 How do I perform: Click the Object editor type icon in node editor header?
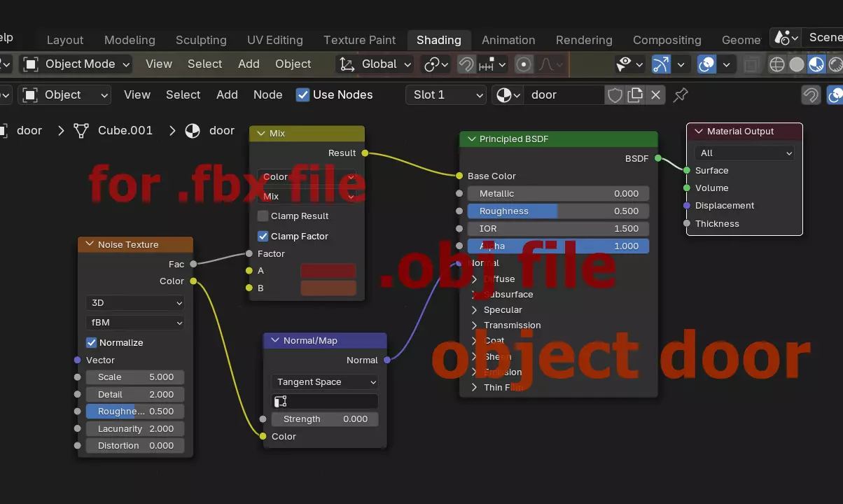pos(31,95)
